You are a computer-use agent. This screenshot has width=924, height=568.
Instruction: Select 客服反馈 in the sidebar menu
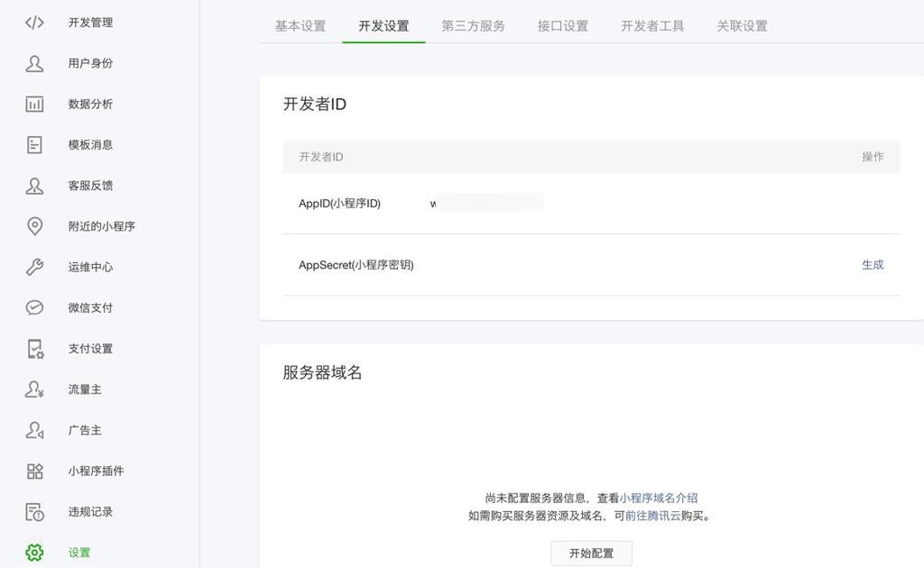[x=90, y=186]
